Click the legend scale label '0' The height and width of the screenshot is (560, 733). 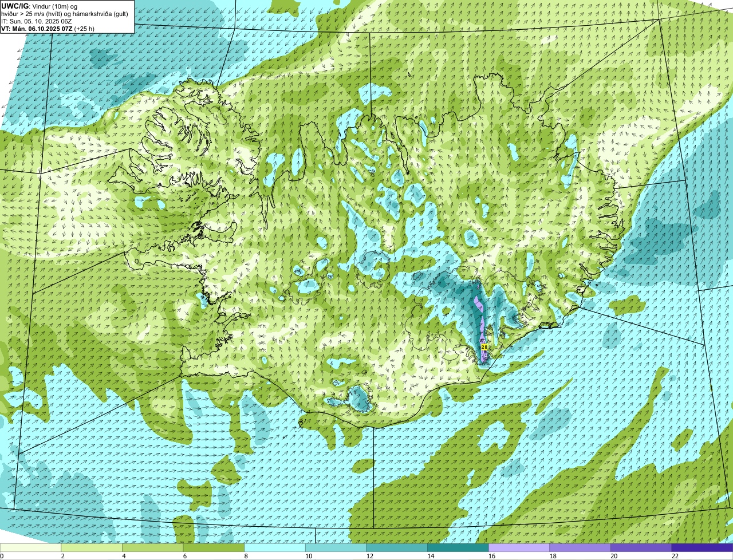point(2,556)
